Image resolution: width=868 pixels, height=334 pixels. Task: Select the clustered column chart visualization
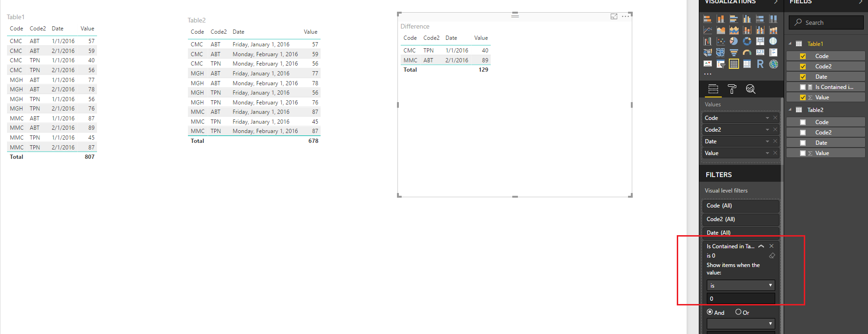coord(747,19)
